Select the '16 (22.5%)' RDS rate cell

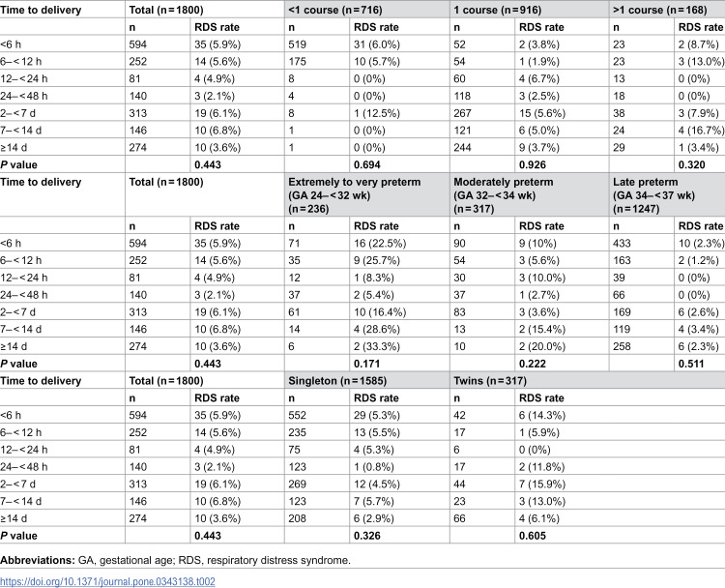(x=380, y=244)
